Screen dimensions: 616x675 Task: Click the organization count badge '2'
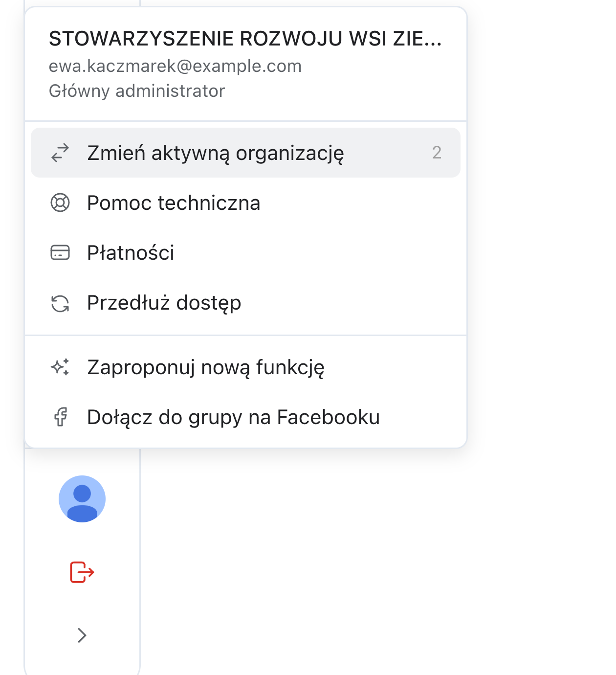437,153
